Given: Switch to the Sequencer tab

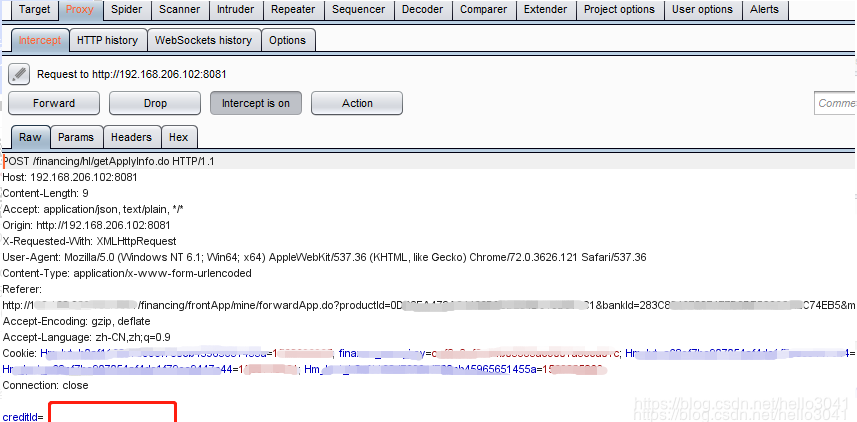Looking at the screenshot, I should (x=358, y=9).
